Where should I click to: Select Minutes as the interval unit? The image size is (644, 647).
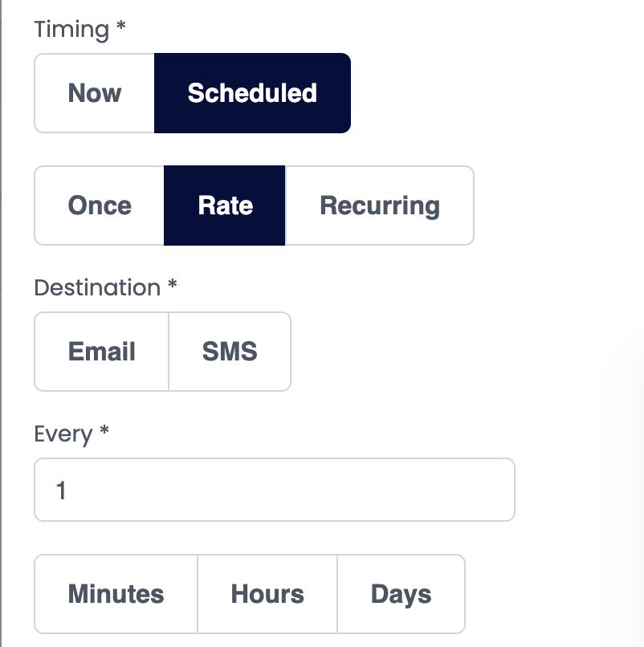click(116, 594)
